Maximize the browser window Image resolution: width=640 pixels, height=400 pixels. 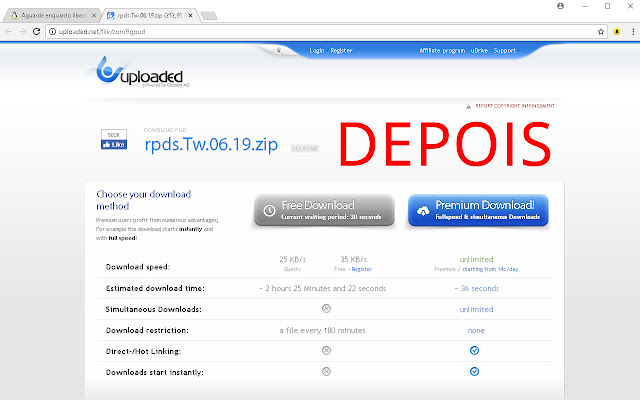pos(607,6)
